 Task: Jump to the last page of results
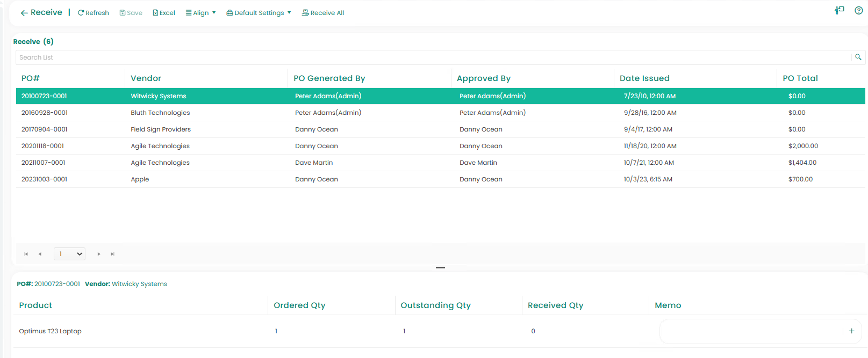[112, 254]
